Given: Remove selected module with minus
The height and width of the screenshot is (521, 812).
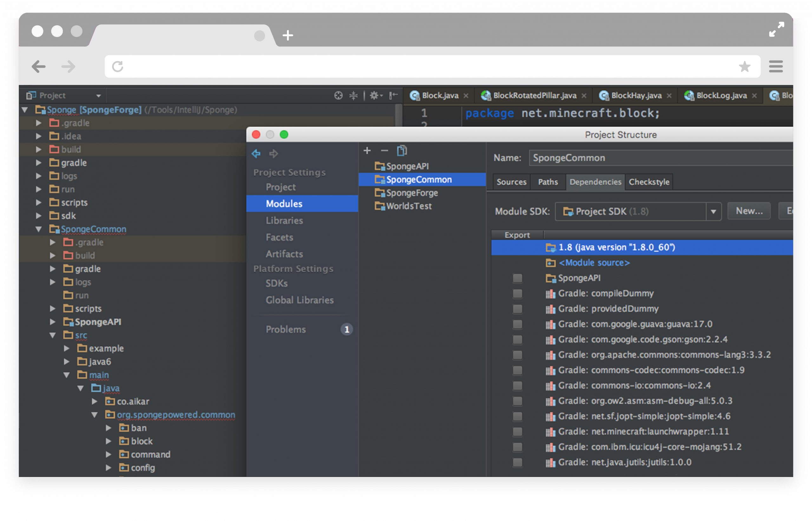Looking at the screenshot, I should (384, 151).
